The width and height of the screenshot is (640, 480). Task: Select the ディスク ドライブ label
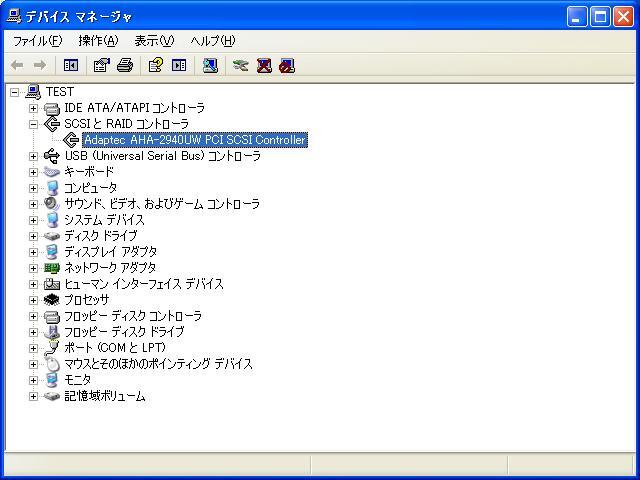coord(100,236)
